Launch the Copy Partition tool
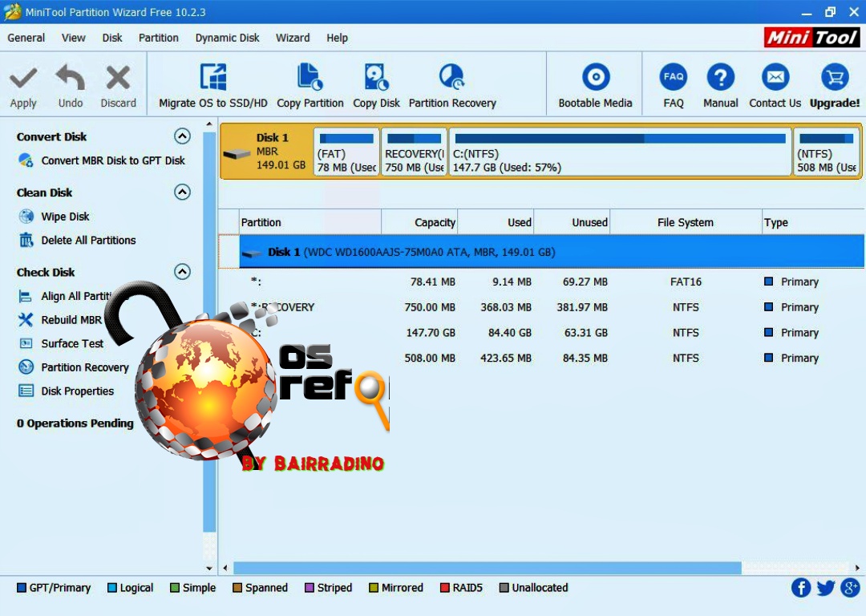Screen dimensions: 866x616 (x=310, y=86)
